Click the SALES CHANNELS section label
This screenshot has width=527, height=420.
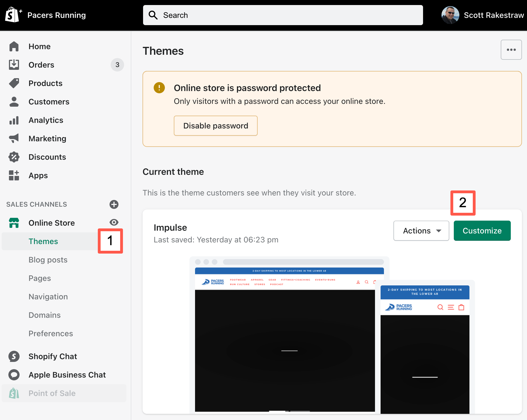click(37, 204)
